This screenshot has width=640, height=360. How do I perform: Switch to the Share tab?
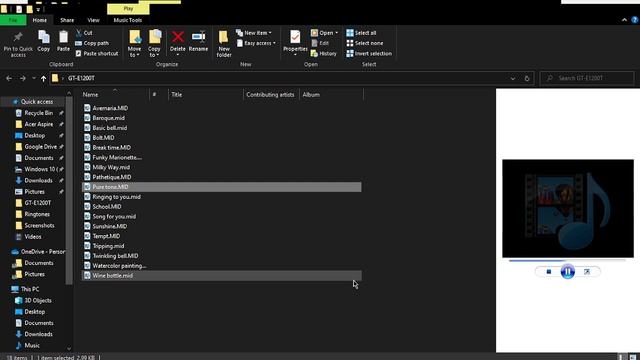point(67,20)
